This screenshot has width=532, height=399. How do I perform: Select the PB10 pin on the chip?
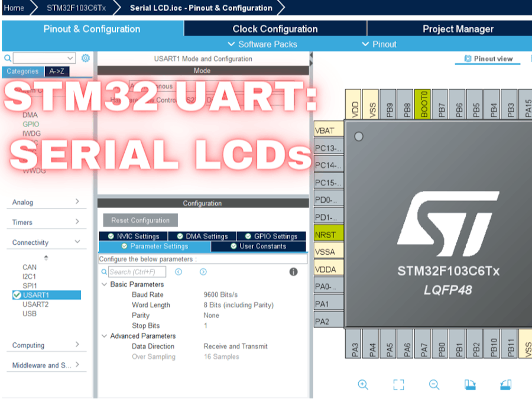coord(492,343)
